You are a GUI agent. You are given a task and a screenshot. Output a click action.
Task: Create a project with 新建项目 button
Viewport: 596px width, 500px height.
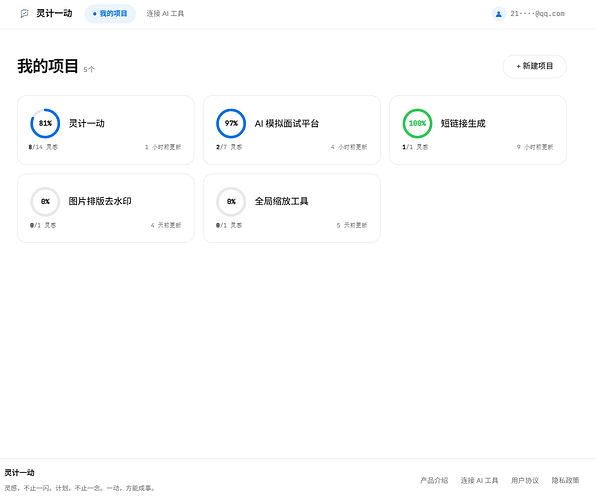point(534,67)
